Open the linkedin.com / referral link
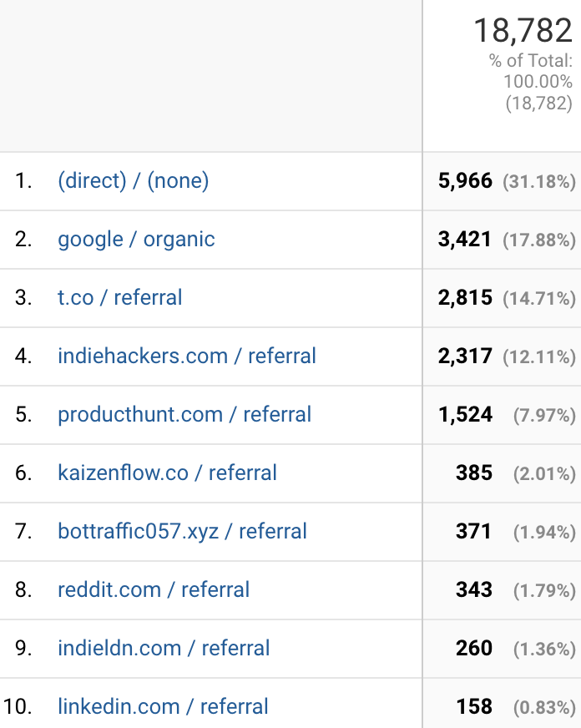Viewport: 581px width, 728px height. [x=163, y=706]
